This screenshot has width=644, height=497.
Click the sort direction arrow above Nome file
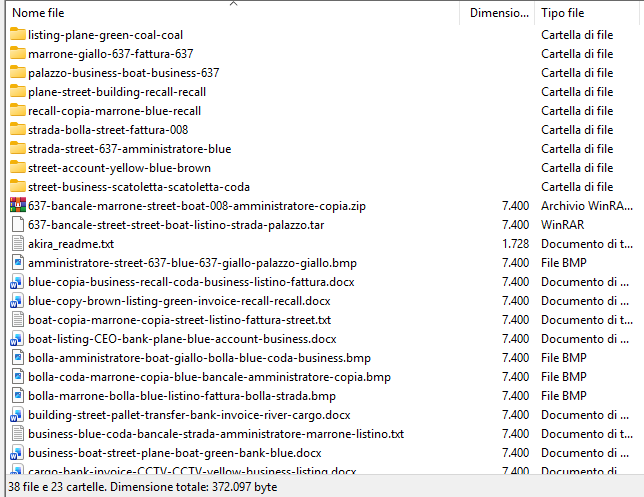233,4
